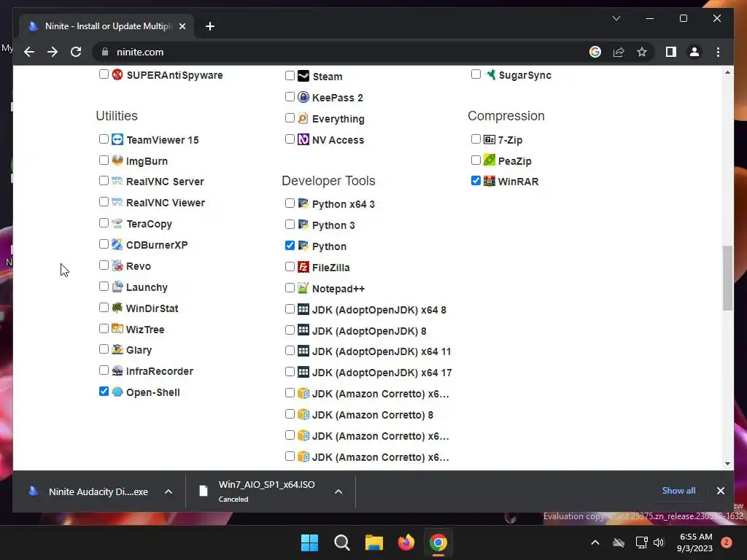Screen dimensions: 747x560
Task: Click the Notepad++ icon
Action: pyautogui.click(x=303, y=288)
